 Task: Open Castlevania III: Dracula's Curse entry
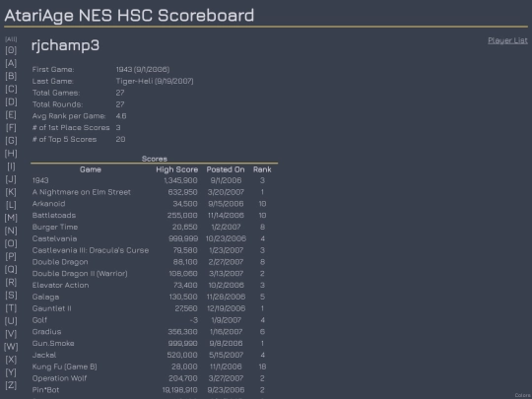tap(91, 250)
